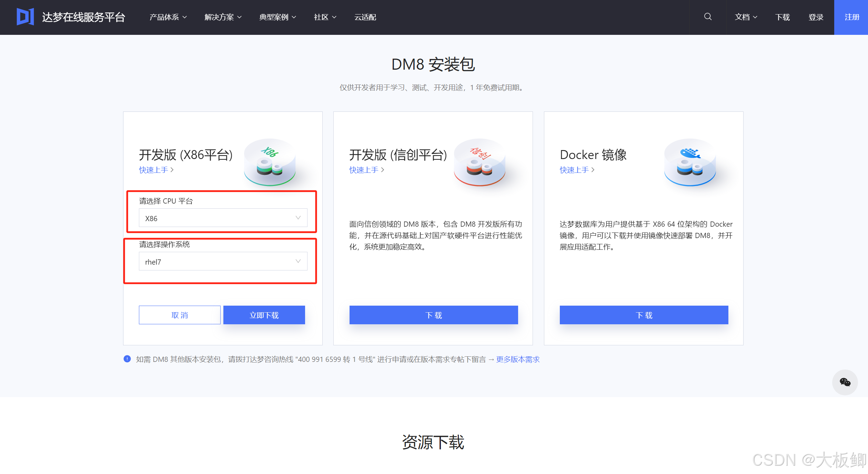The image size is (868, 474).
Task: Click the Docker whale database illustration
Action: click(690, 162)
